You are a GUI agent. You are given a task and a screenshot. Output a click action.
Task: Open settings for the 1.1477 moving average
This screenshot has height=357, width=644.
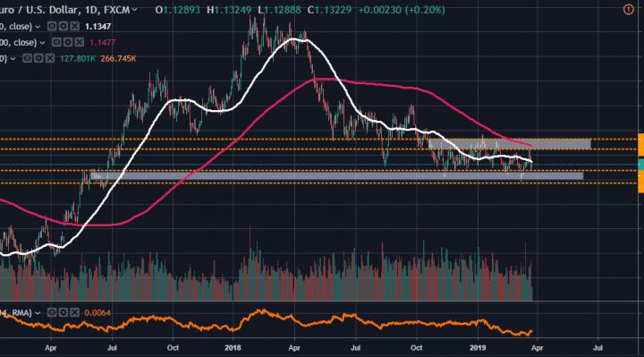point(68,42)
